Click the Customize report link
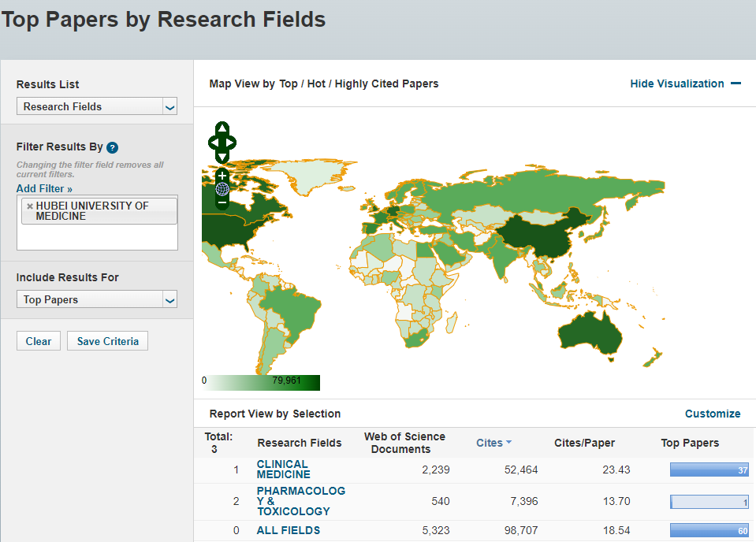Screen dimensions: 756x542 [x=712, y=414]
